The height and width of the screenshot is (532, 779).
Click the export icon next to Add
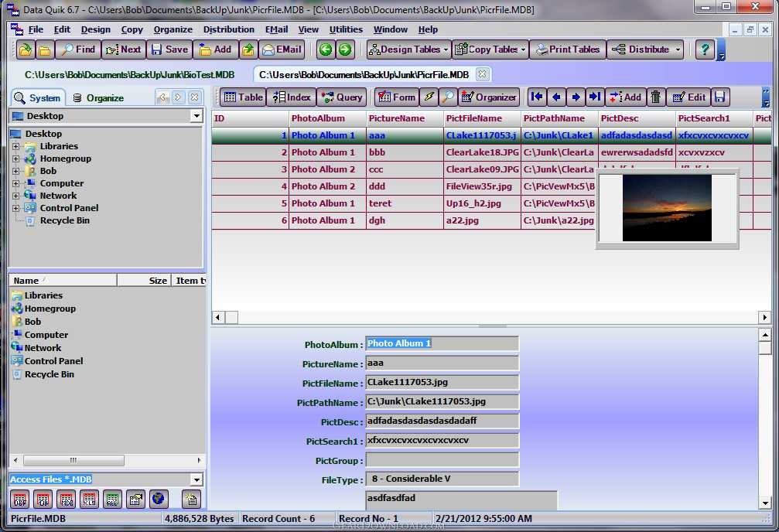click(x=248, y=49)
